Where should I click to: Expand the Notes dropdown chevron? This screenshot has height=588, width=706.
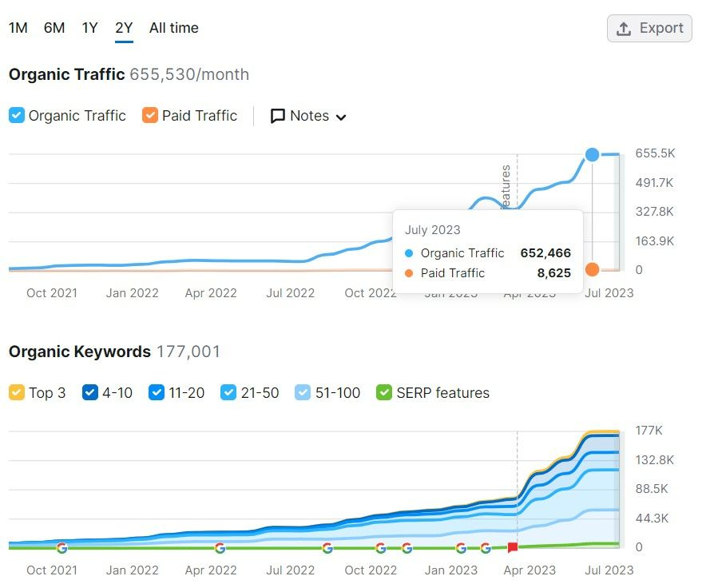point(341,117)
